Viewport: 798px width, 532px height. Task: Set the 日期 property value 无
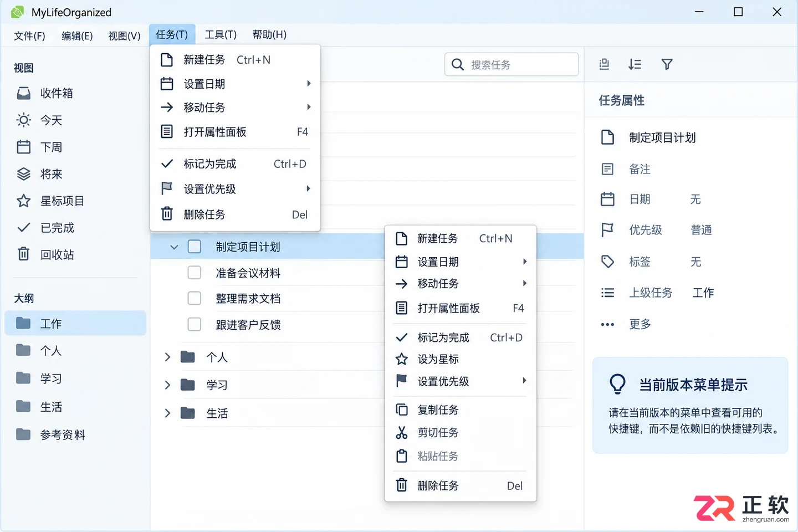pyautogui.click(x=695, y=199)
